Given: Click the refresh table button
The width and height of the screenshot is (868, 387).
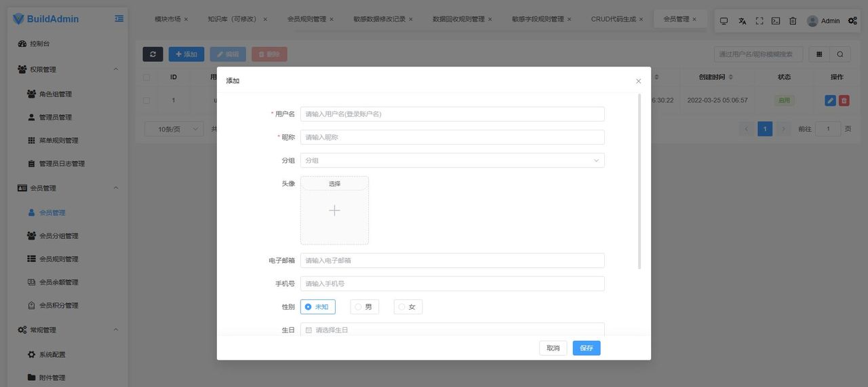Looking at the screenshot, I should coord(153,54).
